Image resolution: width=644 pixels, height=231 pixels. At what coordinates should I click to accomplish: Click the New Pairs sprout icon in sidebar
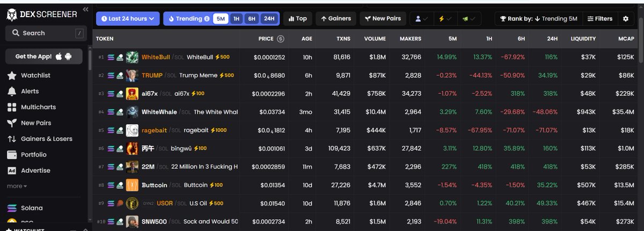click(12, 123)
